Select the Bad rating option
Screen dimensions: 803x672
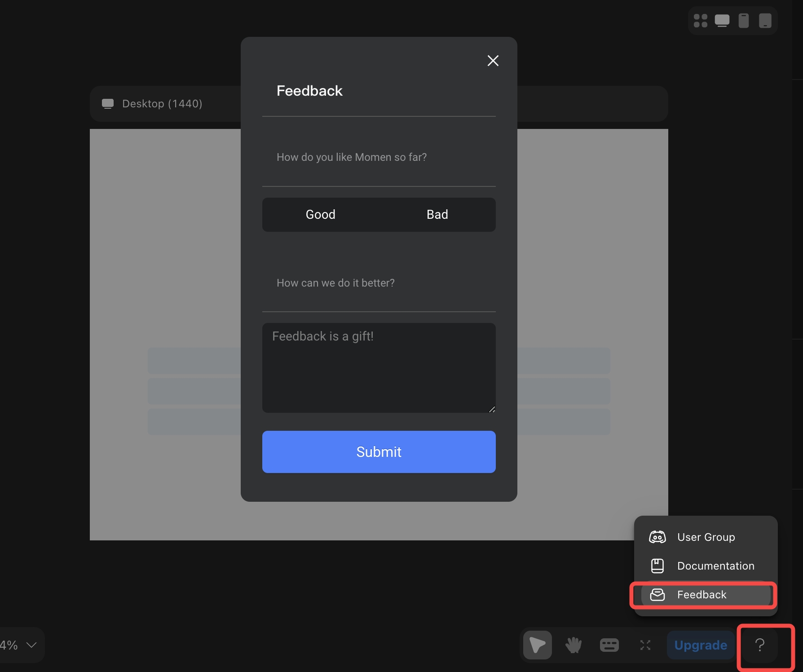437,215
